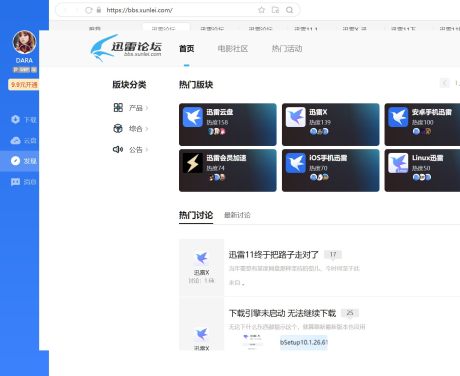Open the 云盘 cloud disk icon
This screenshot has width=460, height=376.
[15, 140]
